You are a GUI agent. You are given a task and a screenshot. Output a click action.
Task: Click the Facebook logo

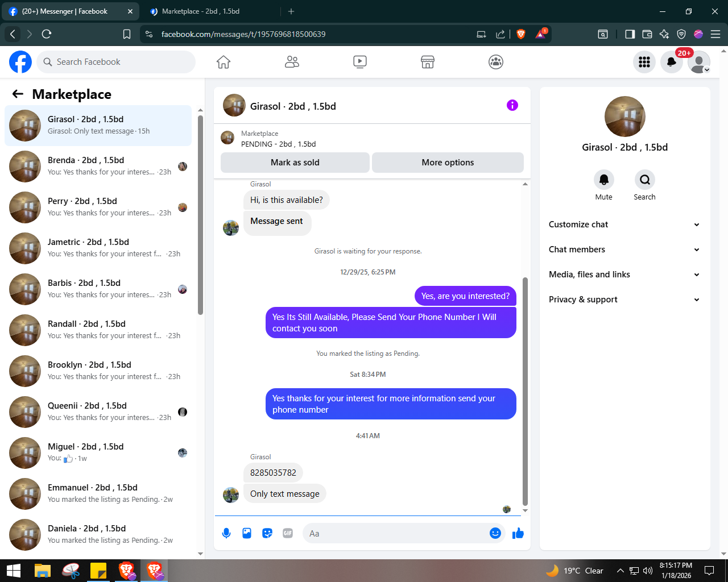click(x=20, y=62)
